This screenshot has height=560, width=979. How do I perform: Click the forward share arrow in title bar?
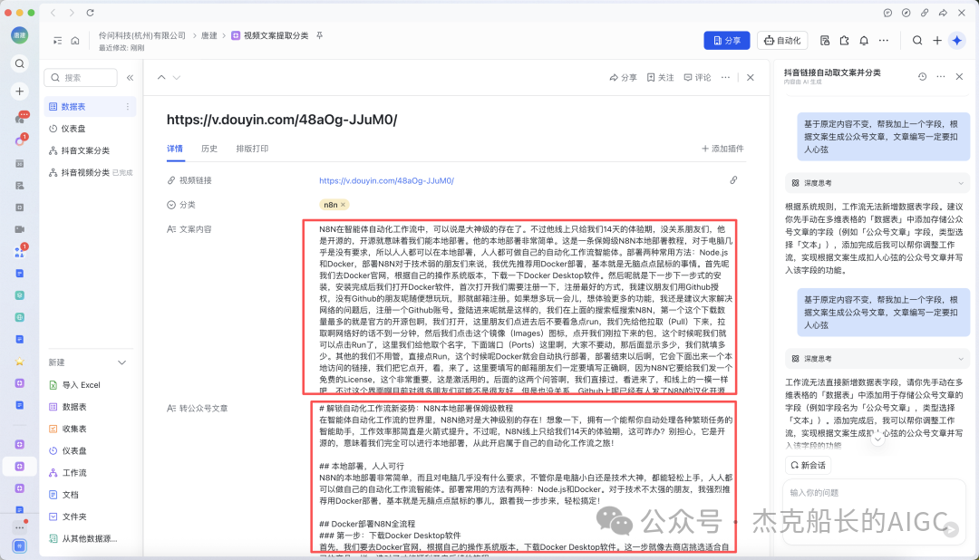point(943,13)
